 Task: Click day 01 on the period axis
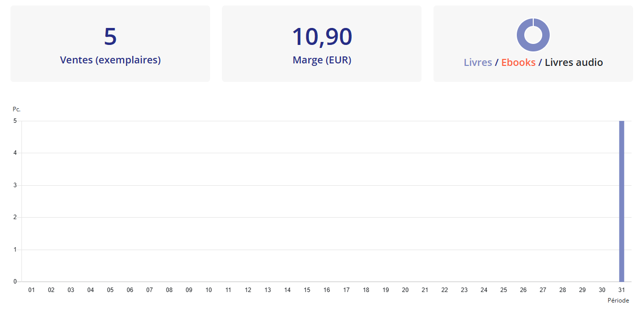pyautogui.click(x=31, y=290)
